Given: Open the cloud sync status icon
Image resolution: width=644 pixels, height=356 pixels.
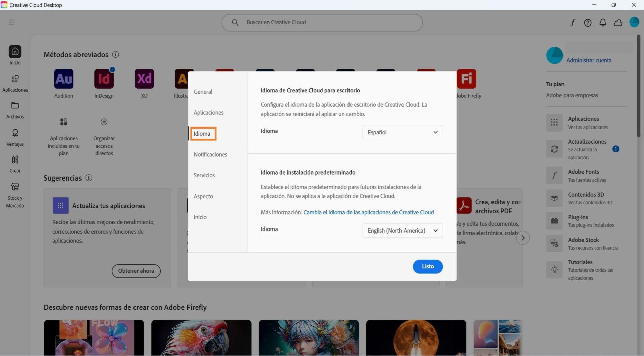Looking at the screenshot, I should (x=618, y=22).
